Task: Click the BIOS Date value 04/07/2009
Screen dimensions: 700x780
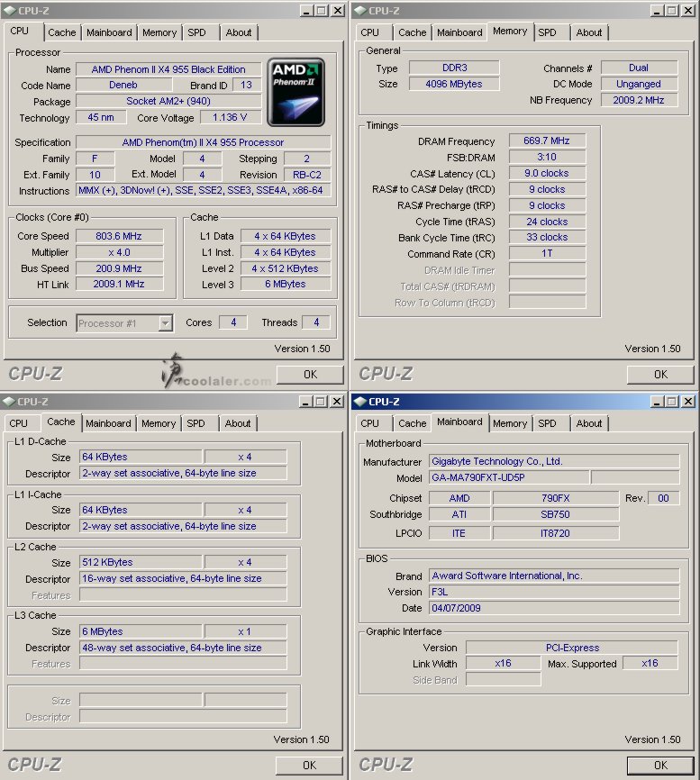Action: coord(554,608)
